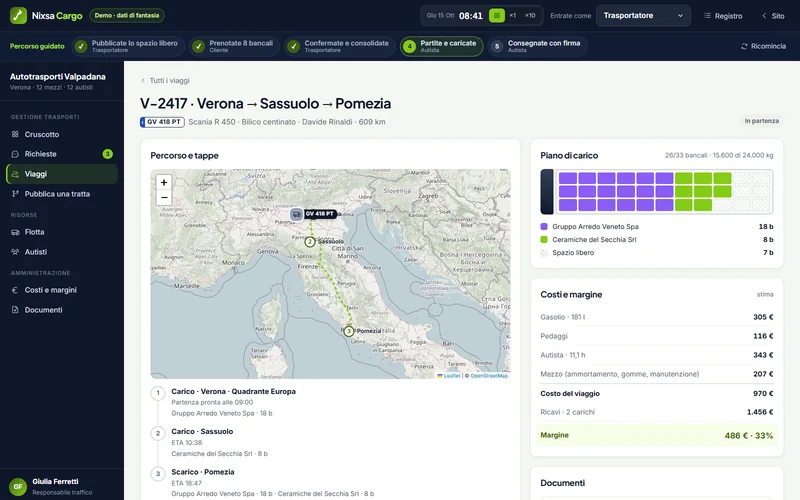Viewport: 800px width, 500px height.
Task: Click the Cruscotto grid icon
Action: [x=15, y=134]
